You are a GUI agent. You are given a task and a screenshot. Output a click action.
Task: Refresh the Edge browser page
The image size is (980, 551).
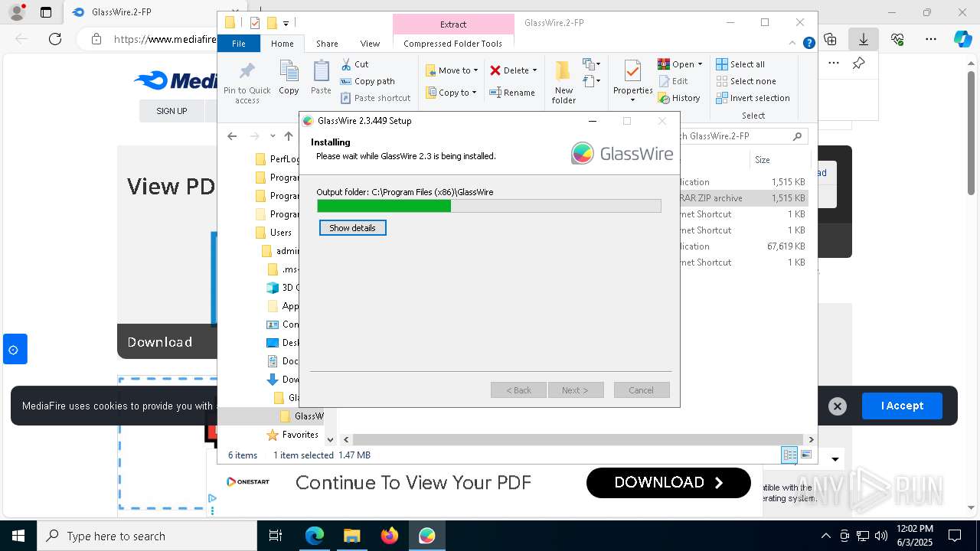coord(55,39)
